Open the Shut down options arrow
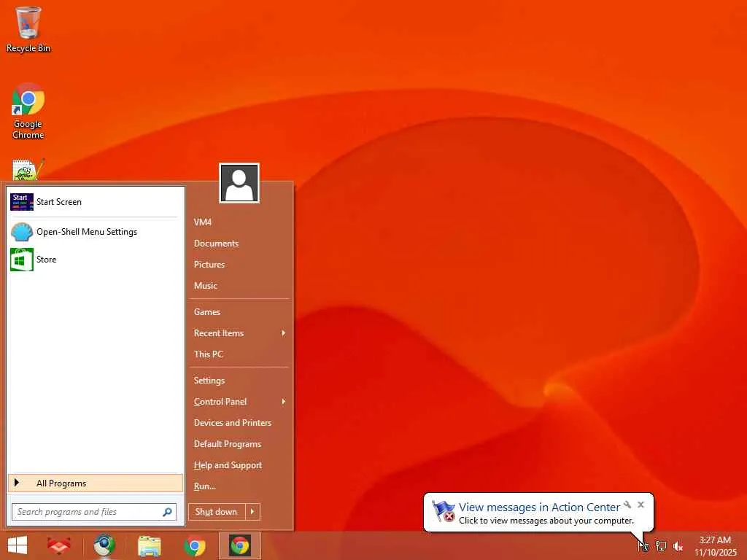747x560 pixels. point(252,512)
